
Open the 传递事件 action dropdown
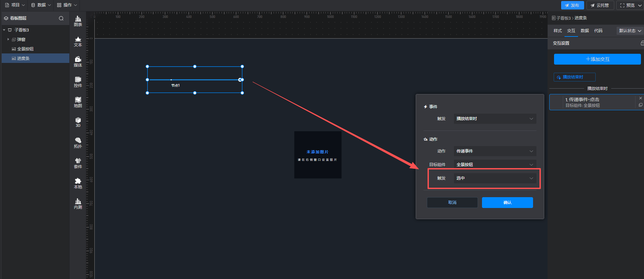coord(495,151)
